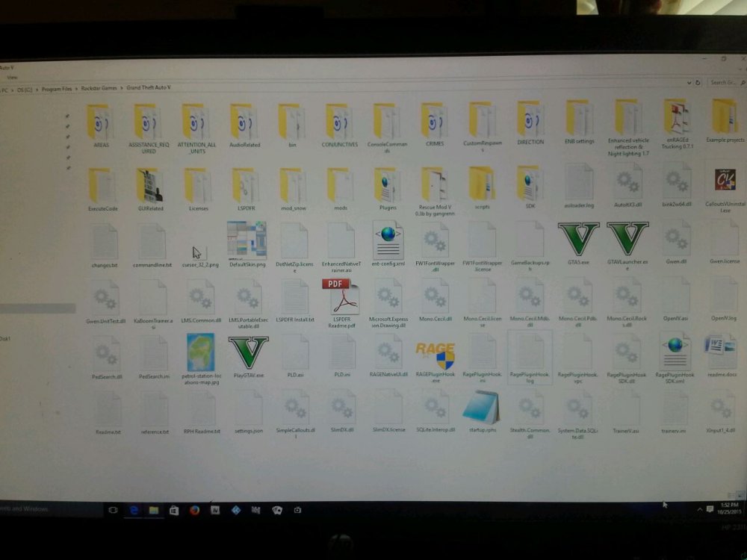
Task: Select the cursor_32_2.png file
Action: point(200,255)
